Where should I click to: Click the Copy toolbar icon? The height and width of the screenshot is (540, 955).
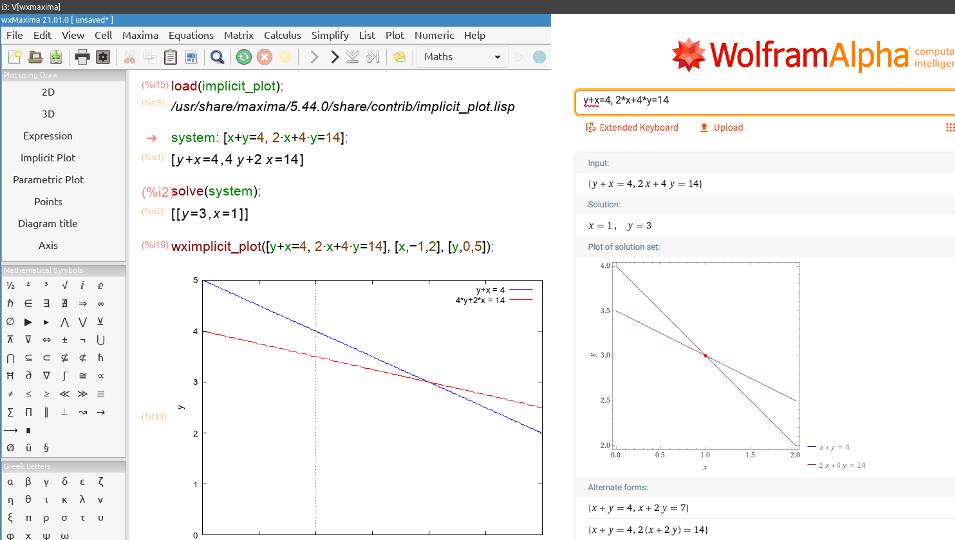pyautogui.click(x=150, y=57)
